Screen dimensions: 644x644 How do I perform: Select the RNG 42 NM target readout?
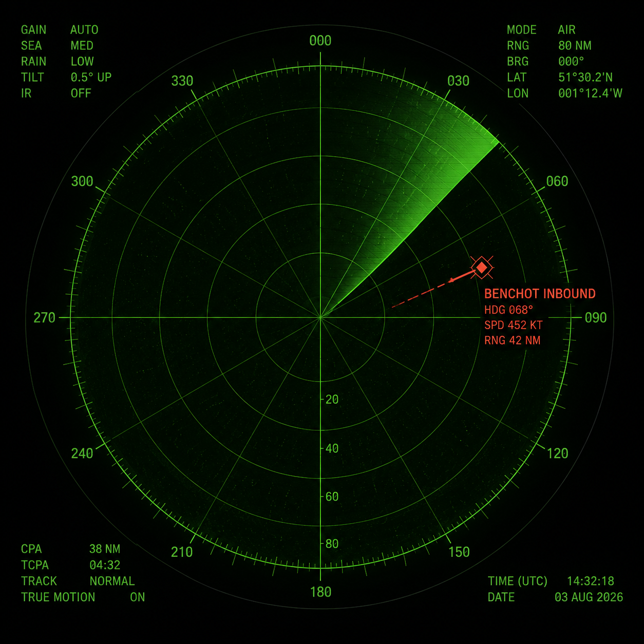[x=512, y=340]
